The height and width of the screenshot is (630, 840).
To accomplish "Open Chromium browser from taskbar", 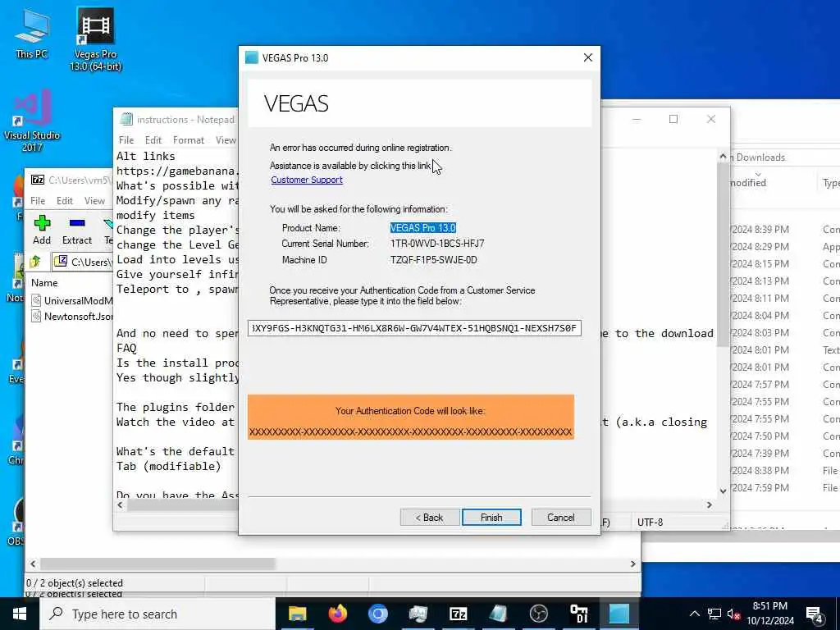I will [x=377, y=614].
